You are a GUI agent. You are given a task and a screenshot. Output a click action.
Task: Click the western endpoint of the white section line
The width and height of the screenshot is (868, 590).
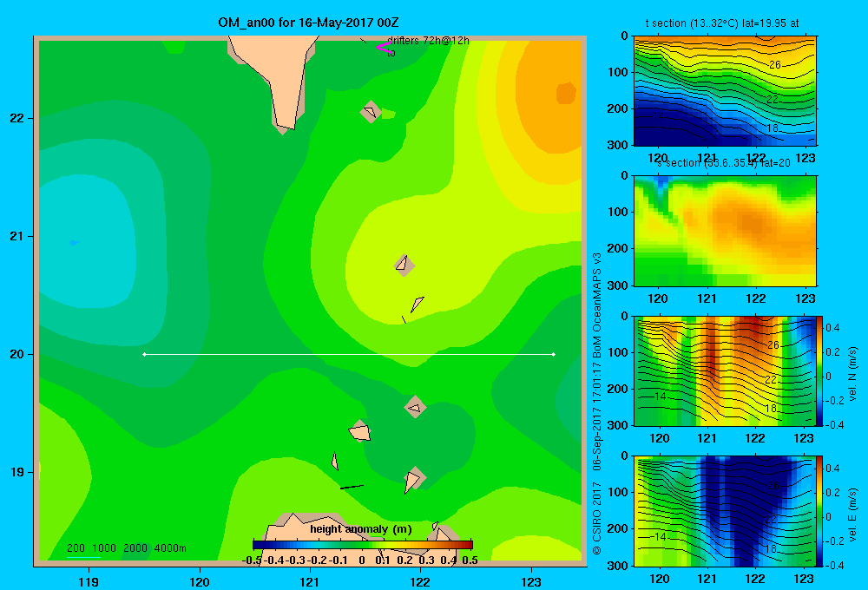click(x=144, y=354)
